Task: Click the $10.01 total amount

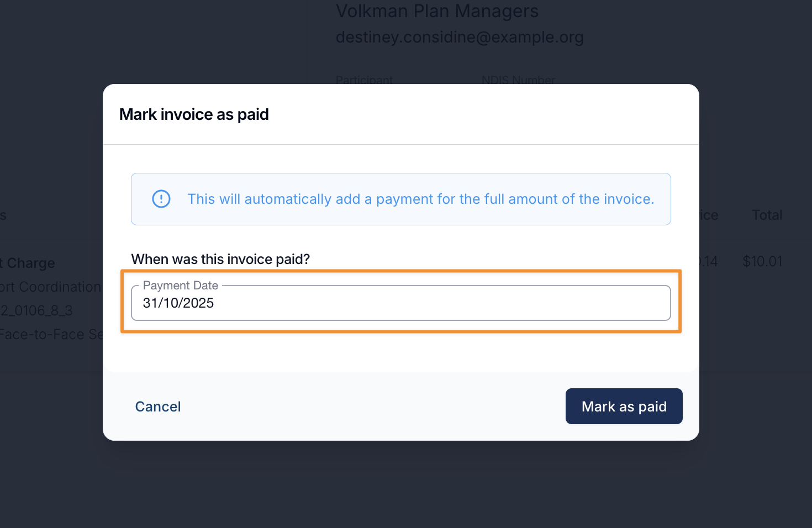Action: [x=762, y=261]
